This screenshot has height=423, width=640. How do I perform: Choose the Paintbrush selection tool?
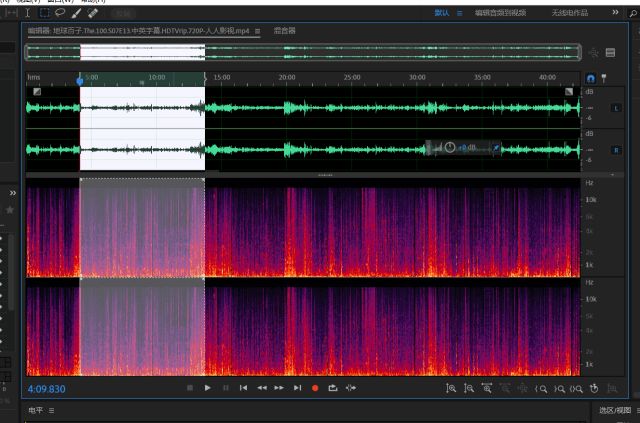click(x=76, y=13)
